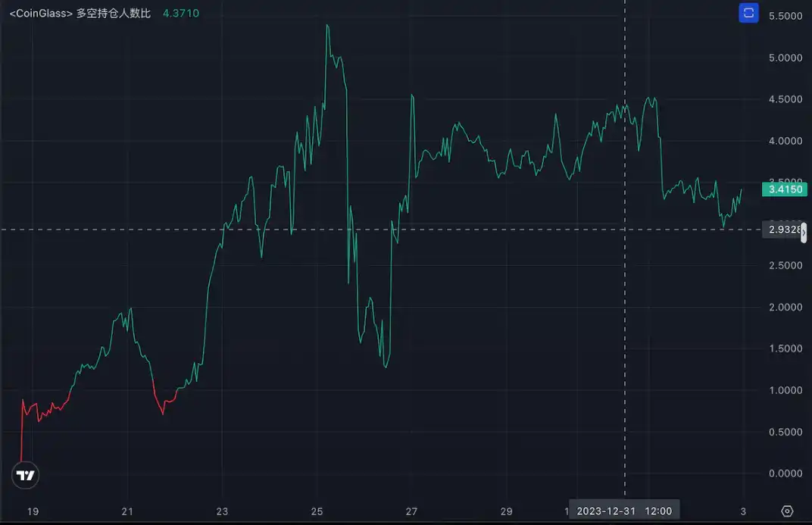812x525 pixels.
Task: Click the blue fullscreen icon at top right
Action: pyautogui.click(x=748, y=13)
